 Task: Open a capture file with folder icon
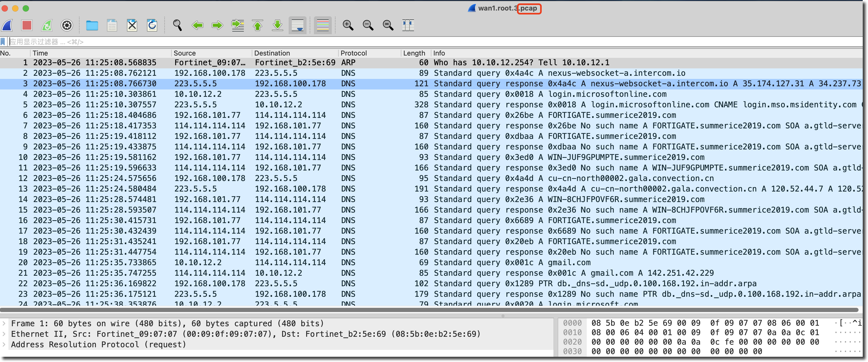(92, 25)
